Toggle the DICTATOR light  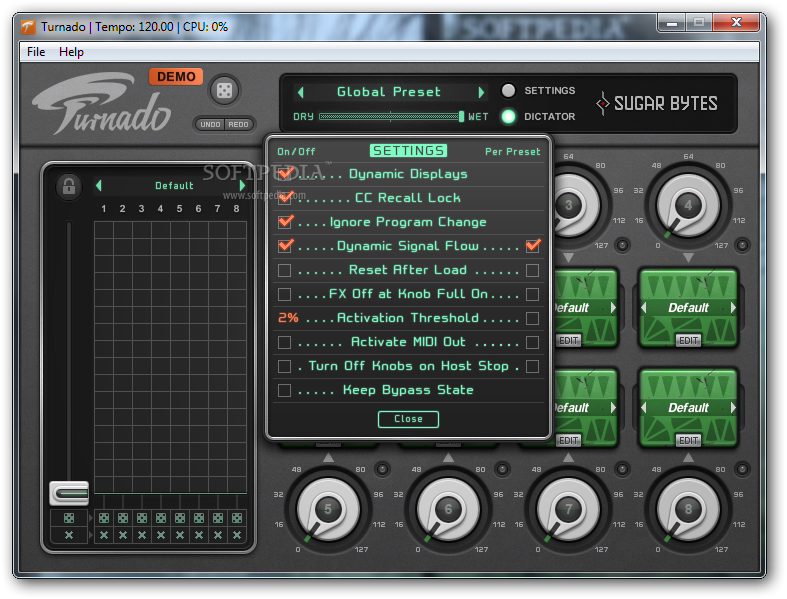[508, 116]
